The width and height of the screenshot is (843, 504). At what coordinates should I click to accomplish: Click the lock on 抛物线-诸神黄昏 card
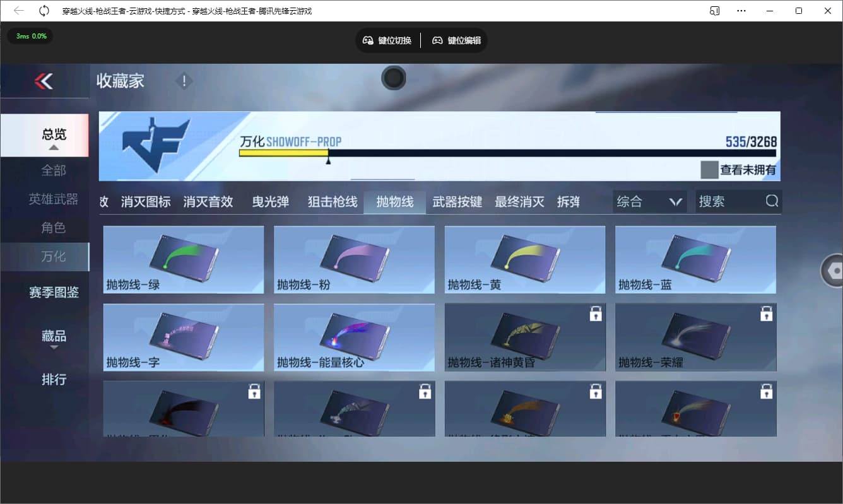point(595,313)
